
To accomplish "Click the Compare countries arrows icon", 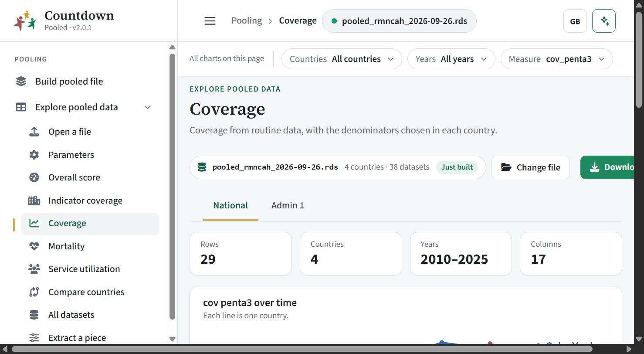I will click(34, 292).
